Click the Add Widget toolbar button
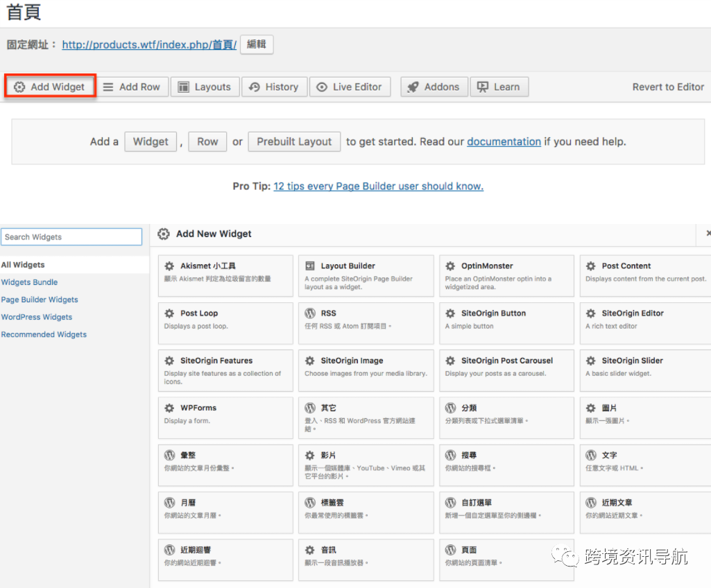 click(x=50, y=87)
